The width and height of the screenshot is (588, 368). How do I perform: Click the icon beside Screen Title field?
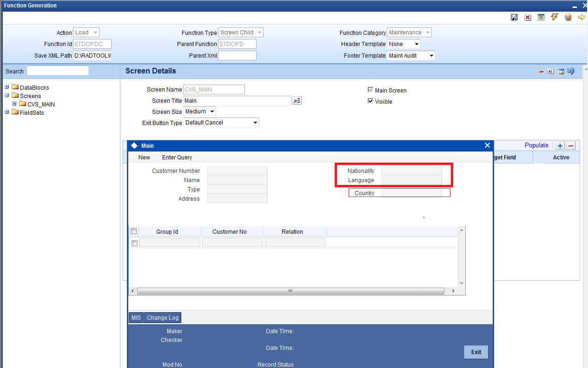coord(297,100)
